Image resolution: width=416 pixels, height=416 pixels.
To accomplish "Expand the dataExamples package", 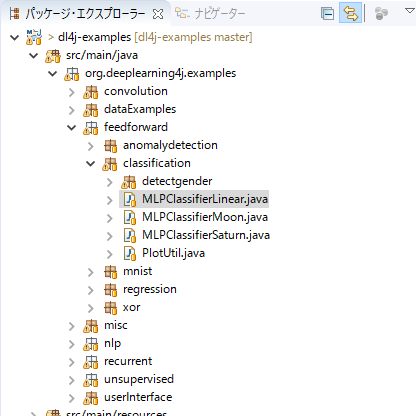I will 72,110.
